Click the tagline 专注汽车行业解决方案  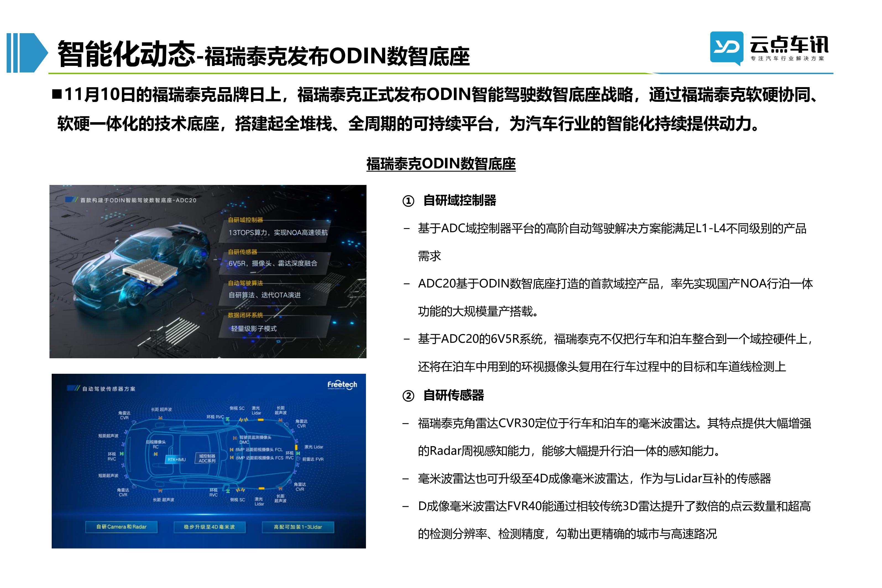(787, 59)
